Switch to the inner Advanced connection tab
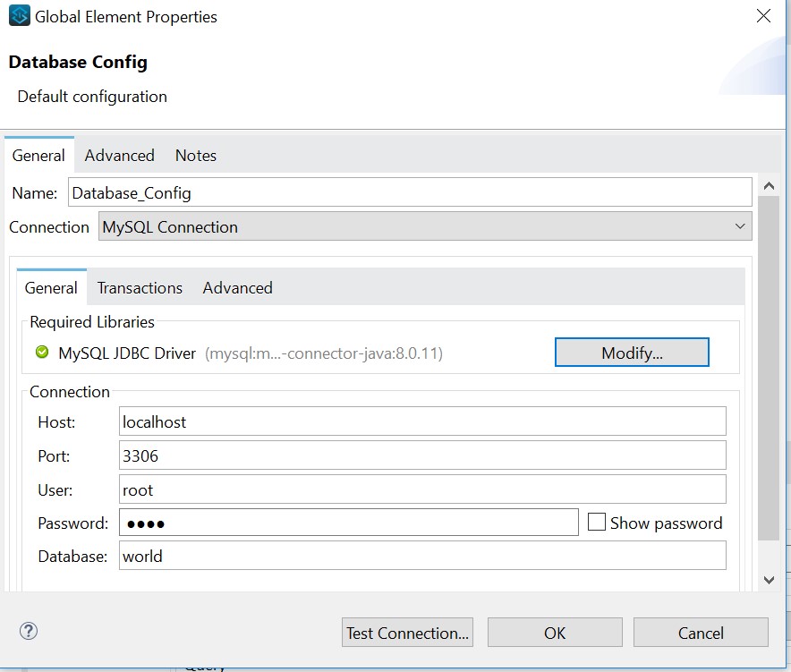 (x=238, y=287)
